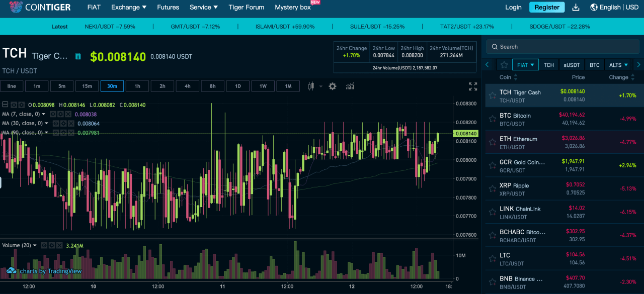Open the Exchange dropdown menu
Image resolution: width=644 pixels, height=294 pixels.
tap(129, 8)
